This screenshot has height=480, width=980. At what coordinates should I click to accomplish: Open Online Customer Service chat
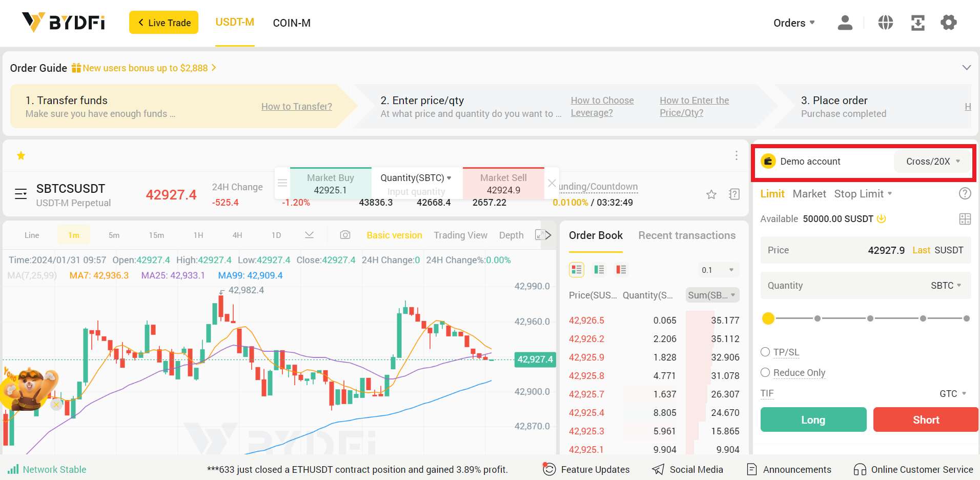click(913, 469)
